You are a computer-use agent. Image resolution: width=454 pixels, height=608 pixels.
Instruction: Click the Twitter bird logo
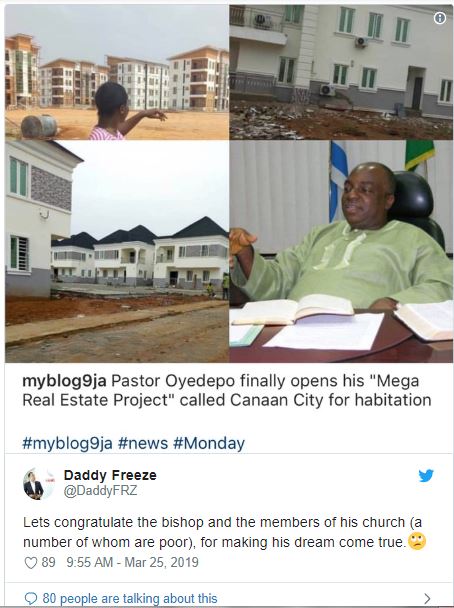point(426,475)
